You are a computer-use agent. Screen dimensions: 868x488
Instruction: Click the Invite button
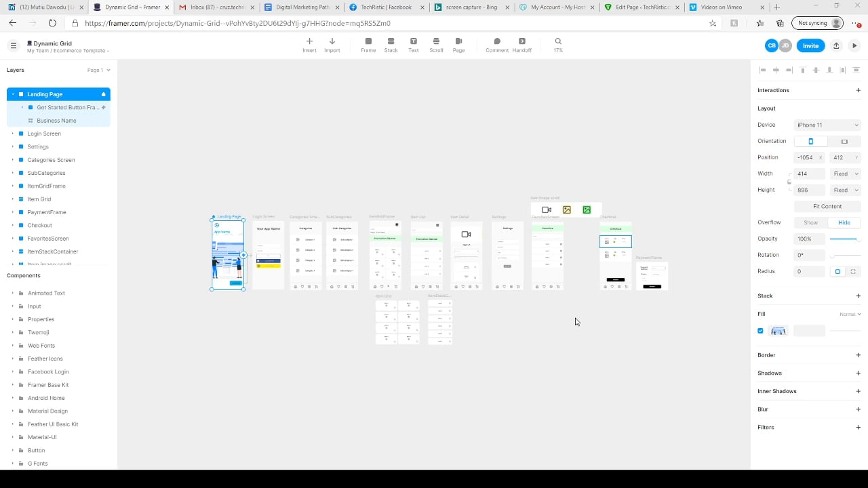click(x=810, y=46)
